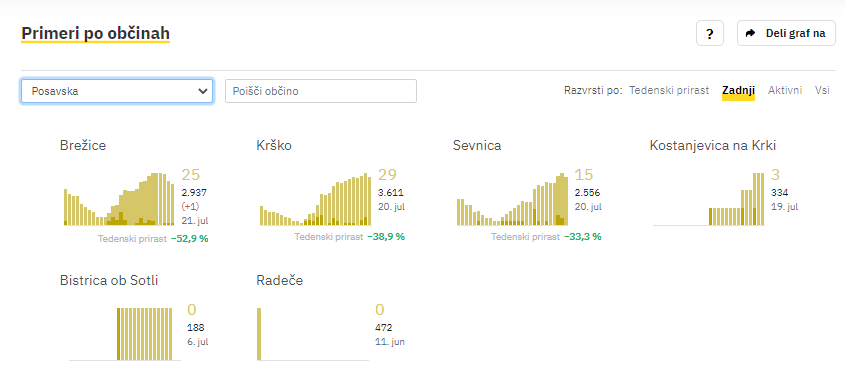The height and width of the screenshot is (380, 845).
Task: Choose the Vsi sort option
Action: [x=822, y=91]
